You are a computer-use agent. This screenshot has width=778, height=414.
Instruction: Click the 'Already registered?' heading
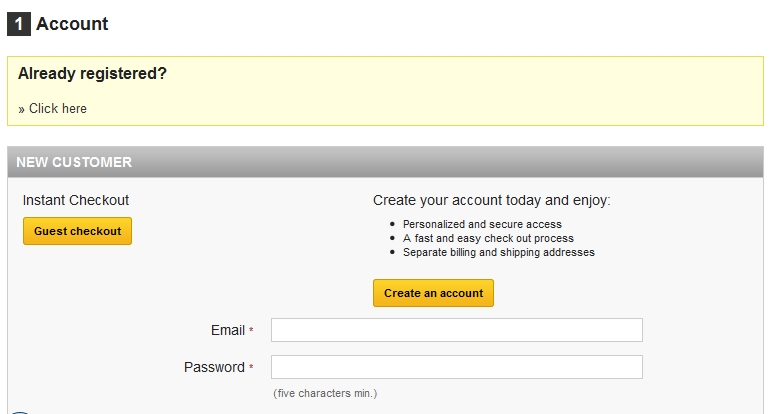(x=92, y=74)
